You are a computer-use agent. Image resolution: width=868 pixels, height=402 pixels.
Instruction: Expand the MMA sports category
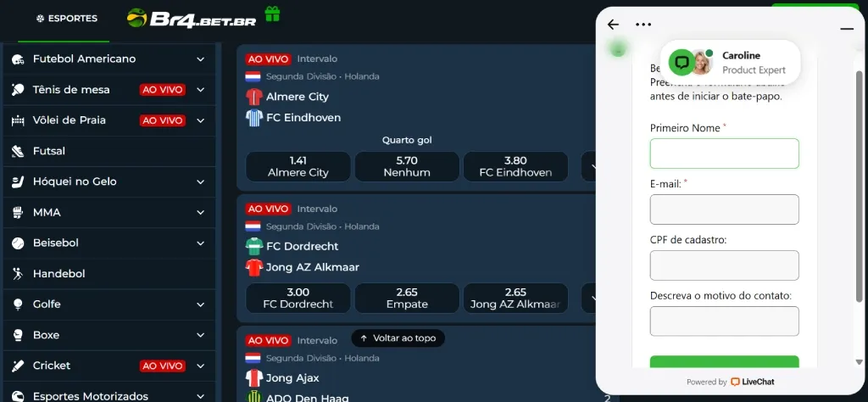click(200, 212)
